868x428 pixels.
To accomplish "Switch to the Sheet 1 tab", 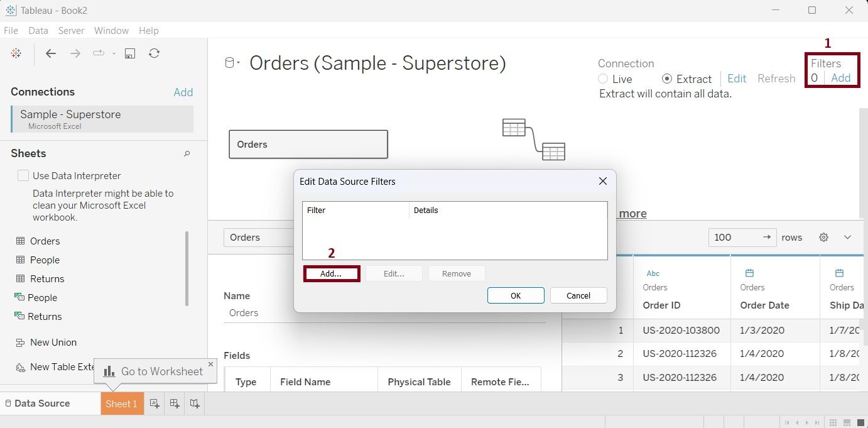I will tap(122, 403).
